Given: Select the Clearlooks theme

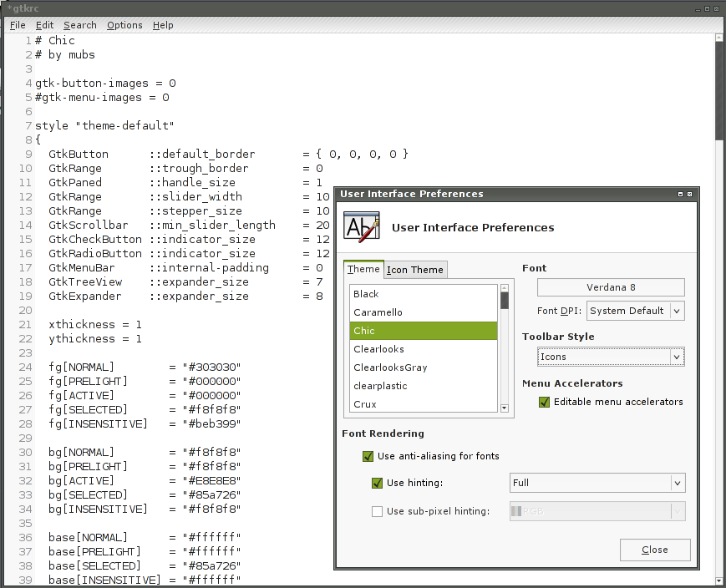Looking at the screenshot, I should 424,349.
